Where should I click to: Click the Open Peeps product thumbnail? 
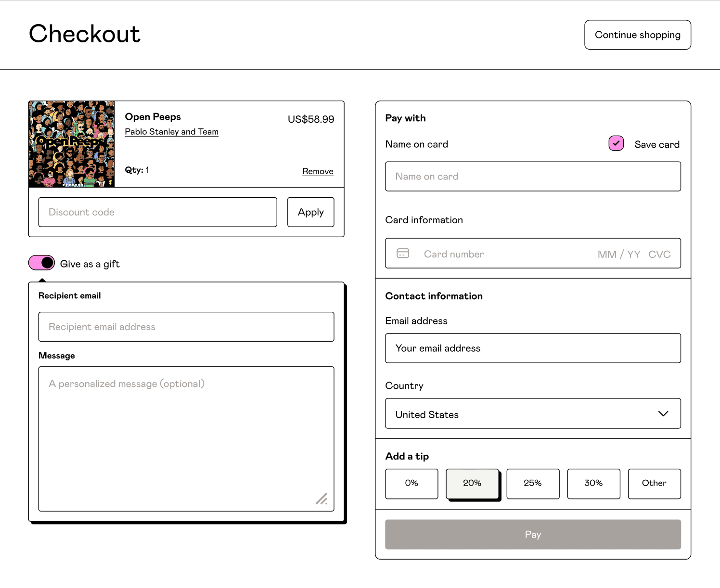[72, 144]
